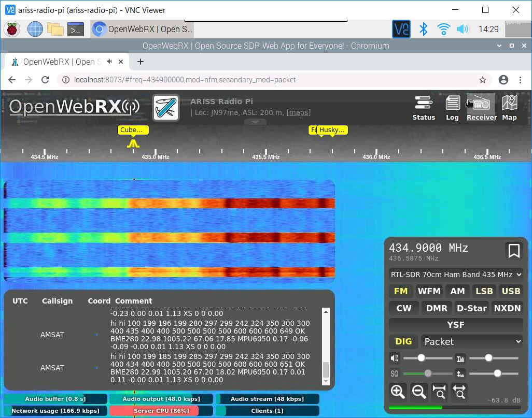Click the OpenWebRX logo
532x418 pixels.
pos(74,107)
